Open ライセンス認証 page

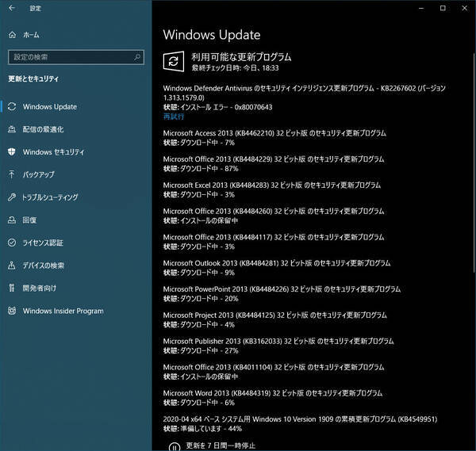tap(43, 243)
